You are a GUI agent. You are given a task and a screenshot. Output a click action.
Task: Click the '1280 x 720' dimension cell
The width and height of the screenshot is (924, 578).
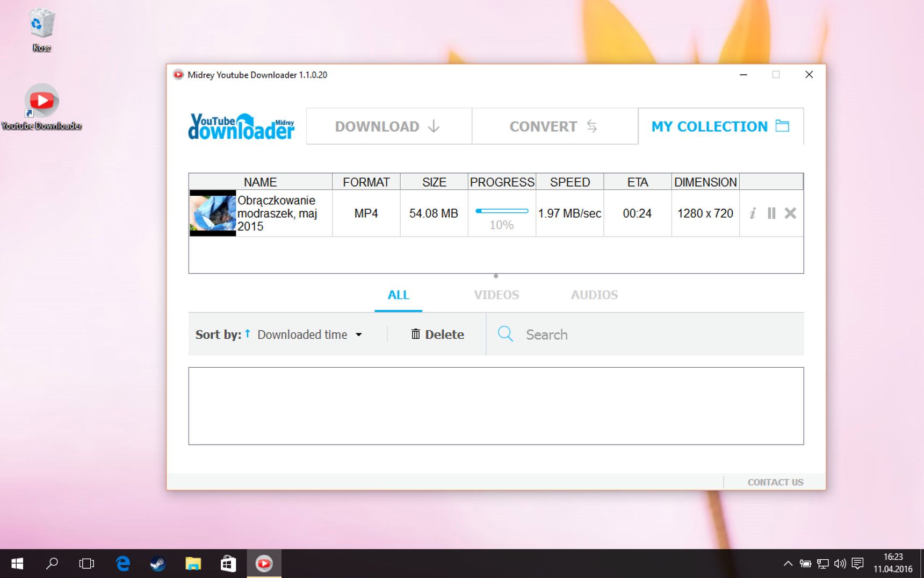click(x=705, y=213)
